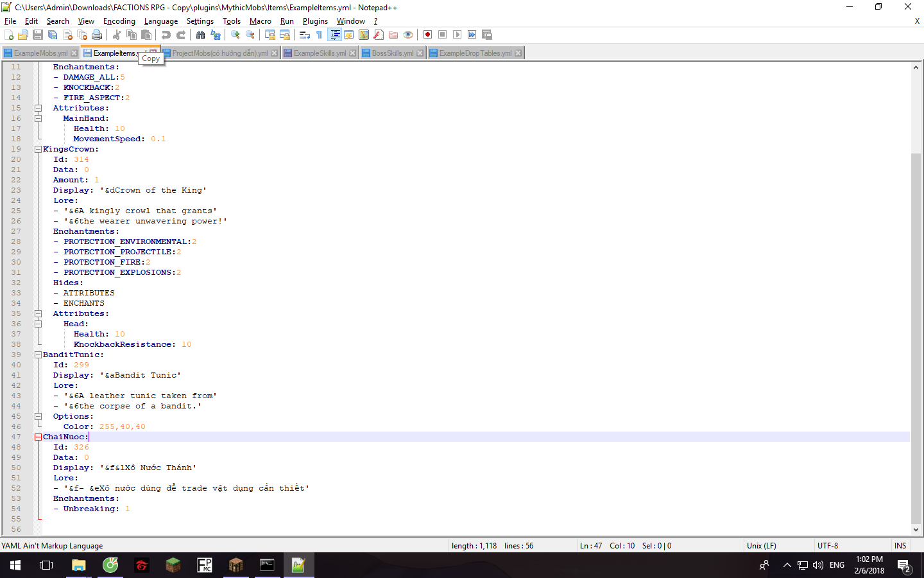
Task: Enable the eye monitoring toggle
Action: coord(407,35)
